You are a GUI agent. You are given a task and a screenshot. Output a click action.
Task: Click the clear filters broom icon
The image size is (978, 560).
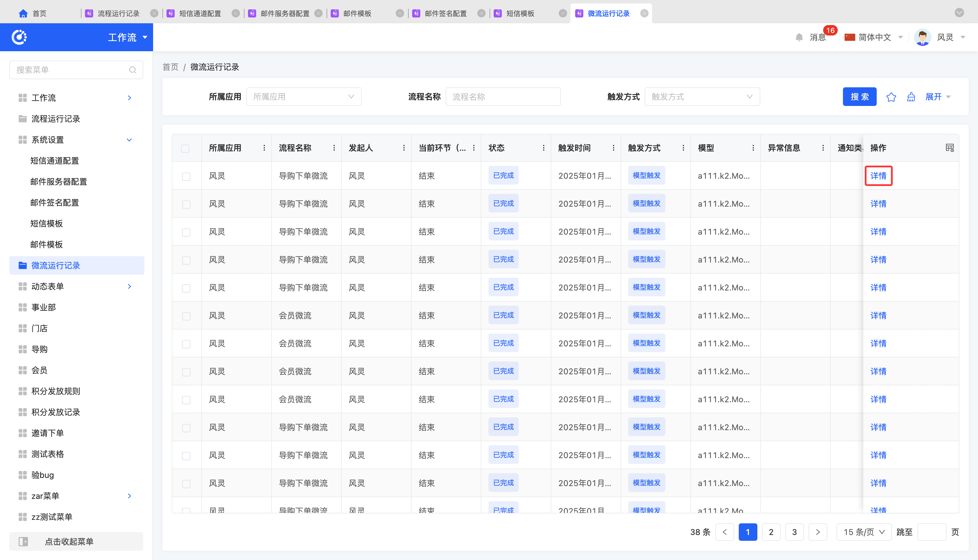911,97
